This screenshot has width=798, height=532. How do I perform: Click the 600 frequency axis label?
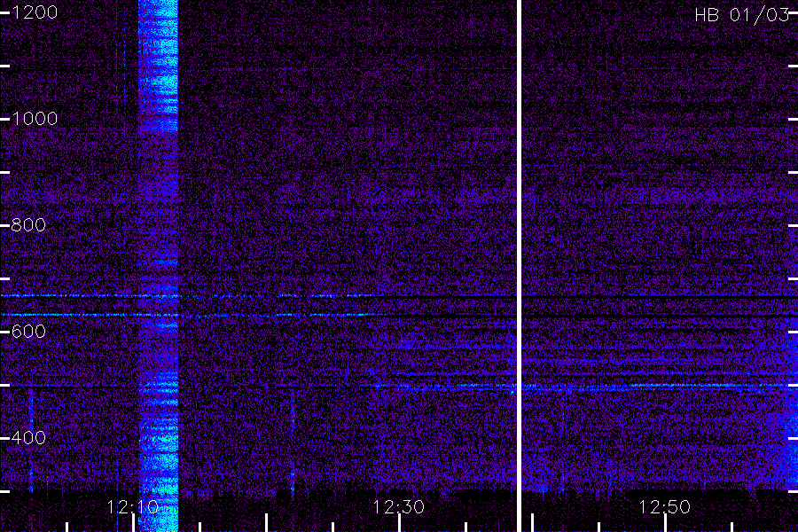tap(28, 332)
